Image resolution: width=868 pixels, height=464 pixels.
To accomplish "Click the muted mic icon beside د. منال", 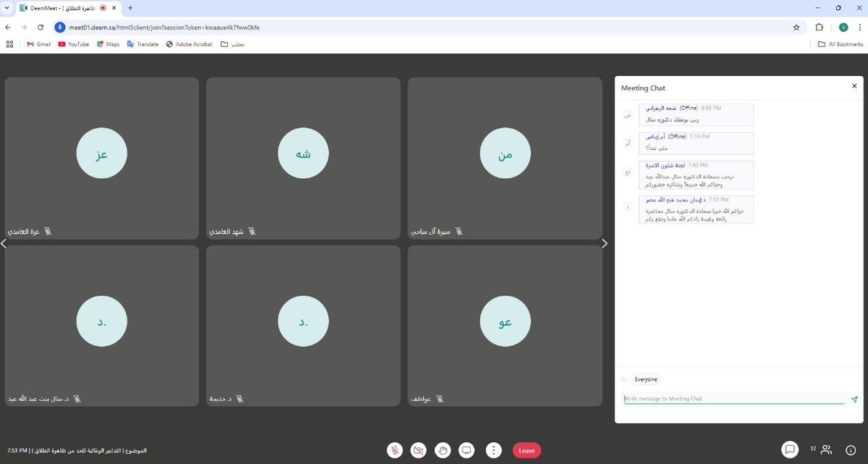I will coord(77,399).
